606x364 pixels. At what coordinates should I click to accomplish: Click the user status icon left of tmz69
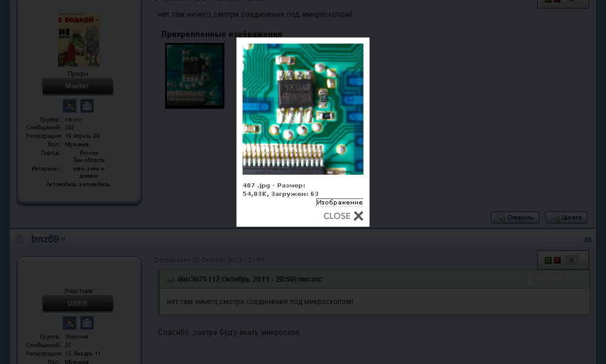click(x=19, y=239)
